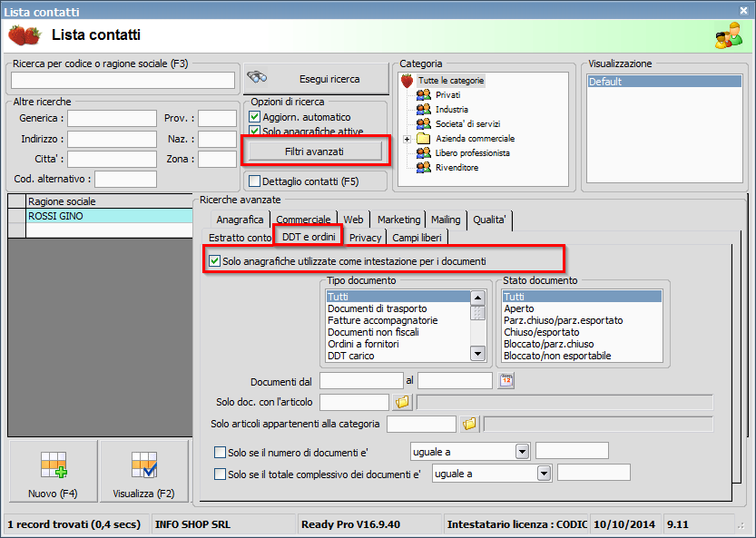Open folder browse icon for Solo doc. con l'articolo
Viewport: 756px width, 538px height.
(x=402, y=402)
